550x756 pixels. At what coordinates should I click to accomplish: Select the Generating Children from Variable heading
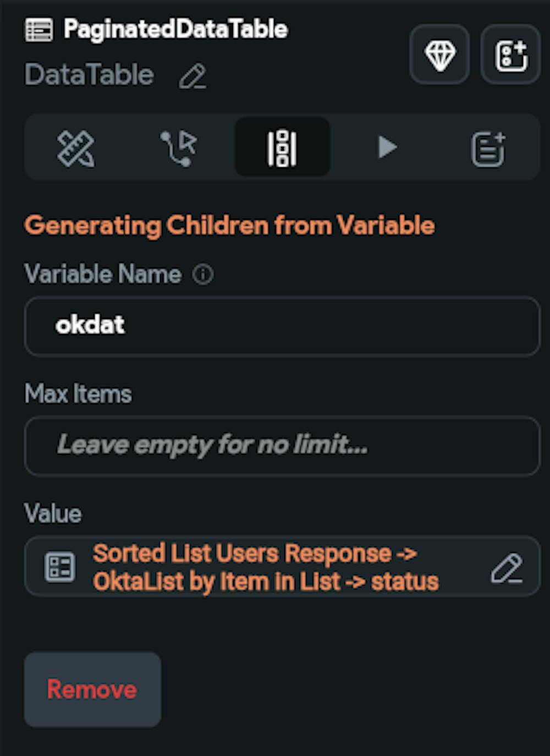point(230,225)
